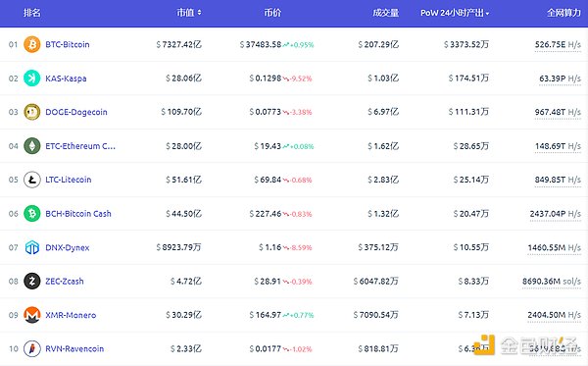Viewport: 588px width, 366px height.
Task: Sort by 市值 market cap column
Action: pos(189,13)
